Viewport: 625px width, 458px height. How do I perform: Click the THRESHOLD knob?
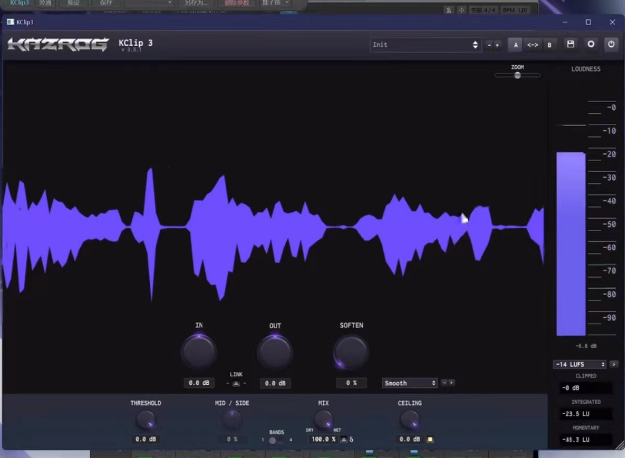(145, 420)
